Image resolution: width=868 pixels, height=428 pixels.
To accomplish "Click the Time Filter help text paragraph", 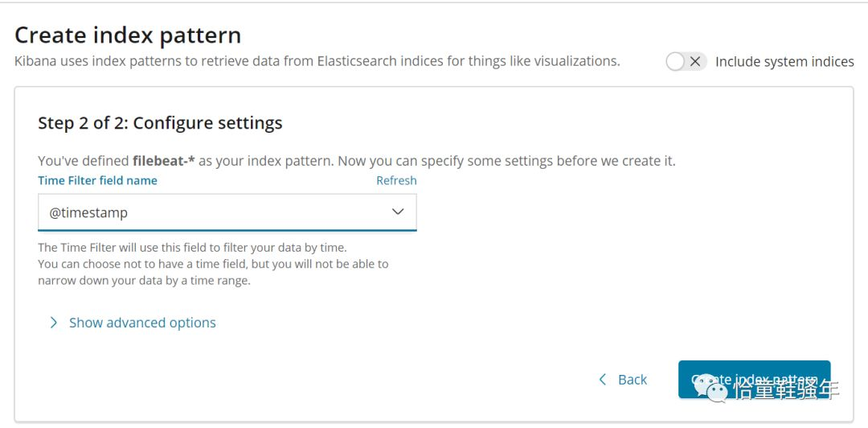I will coord(213,264).
